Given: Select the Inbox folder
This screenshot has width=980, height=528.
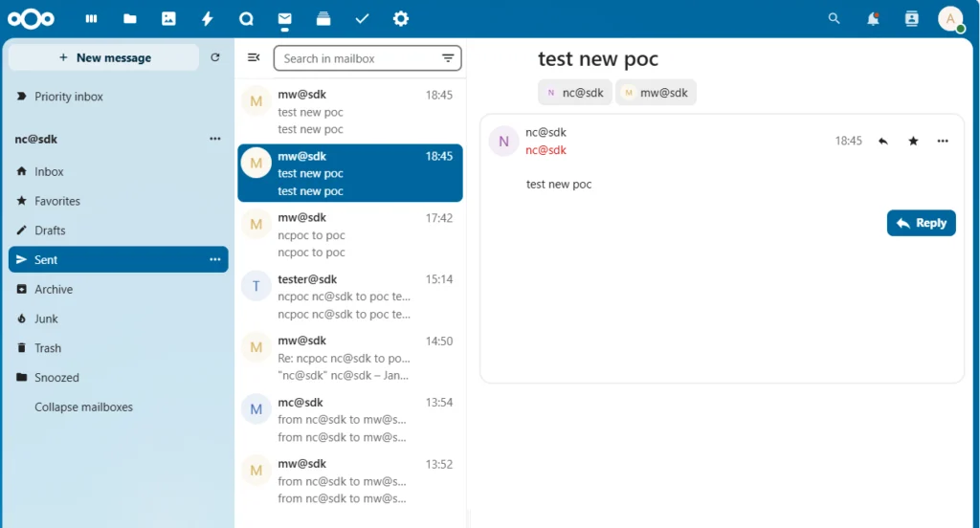Looking at the screenshot, I should point(49,171).
